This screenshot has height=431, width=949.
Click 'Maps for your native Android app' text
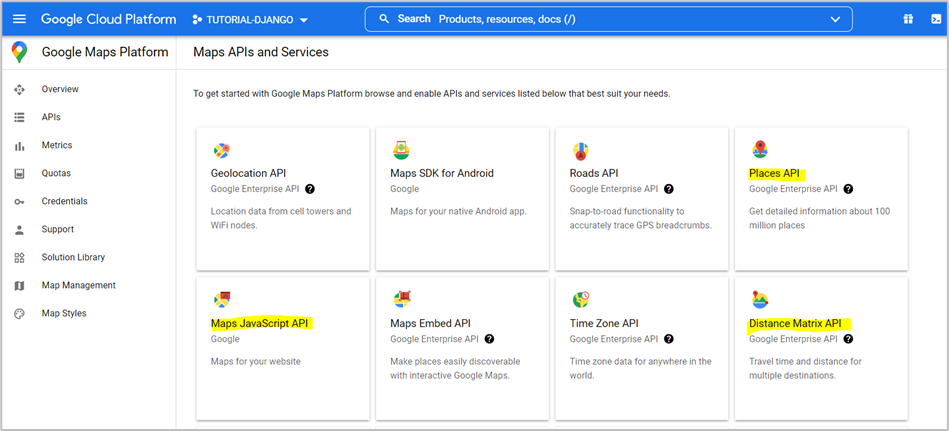click(x=459, y=211)
